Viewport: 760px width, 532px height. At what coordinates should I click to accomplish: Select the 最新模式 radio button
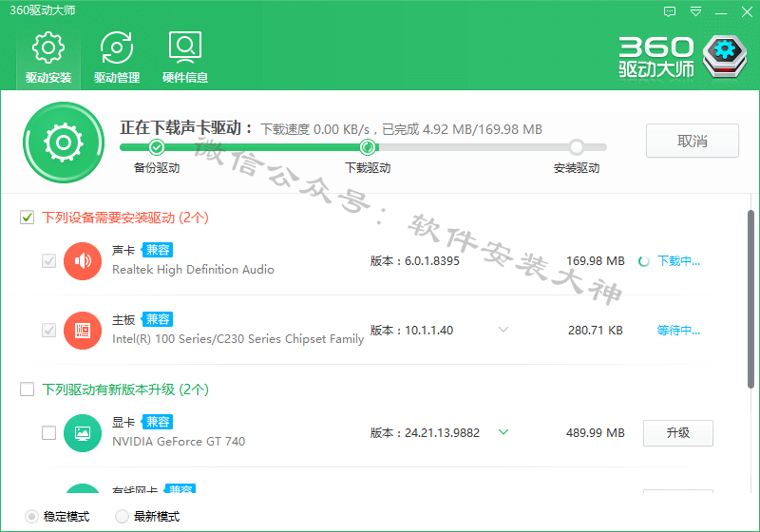122,517
